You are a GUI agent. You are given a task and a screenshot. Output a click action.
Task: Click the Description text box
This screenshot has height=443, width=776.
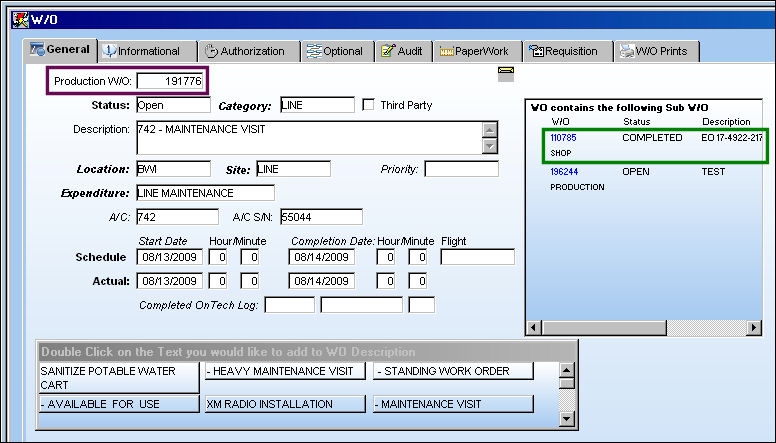309,138
